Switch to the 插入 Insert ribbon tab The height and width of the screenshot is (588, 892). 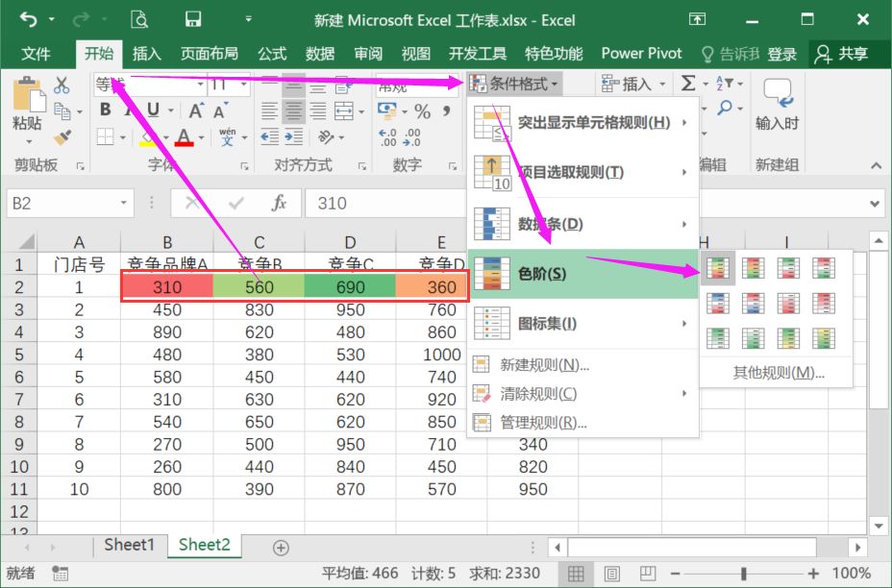147,54
